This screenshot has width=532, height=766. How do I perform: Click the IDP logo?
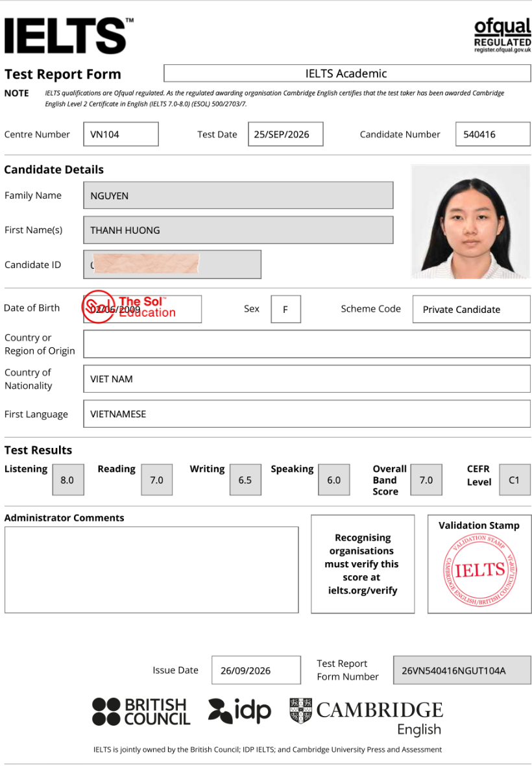pyautogui.click(x=239, y=711)
